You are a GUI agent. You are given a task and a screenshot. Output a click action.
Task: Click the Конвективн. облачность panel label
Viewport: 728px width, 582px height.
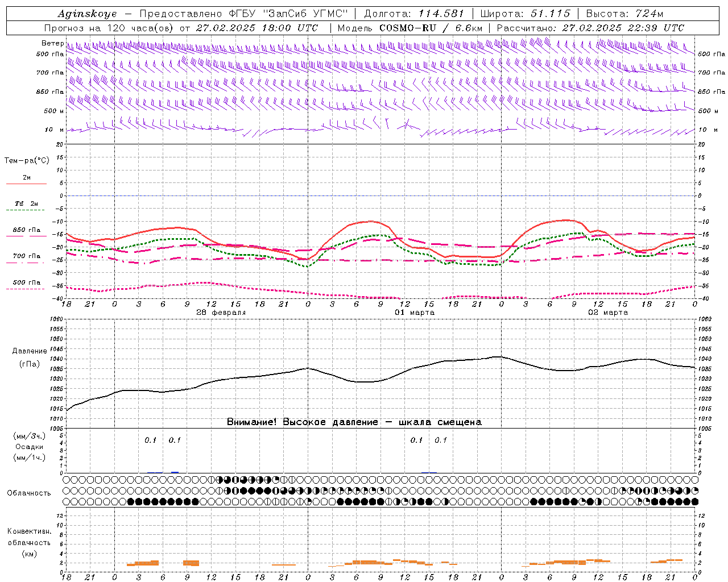29,537
